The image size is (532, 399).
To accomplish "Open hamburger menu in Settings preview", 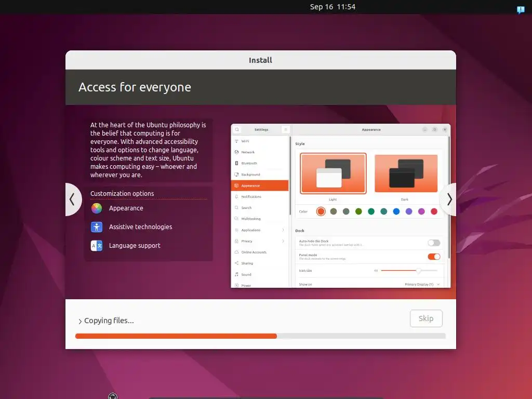I will point(285,129).
